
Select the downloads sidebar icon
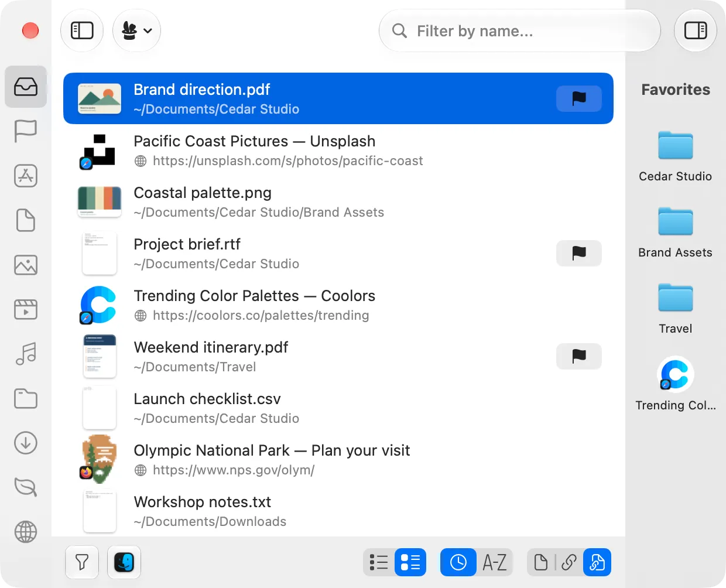(26, 443)
